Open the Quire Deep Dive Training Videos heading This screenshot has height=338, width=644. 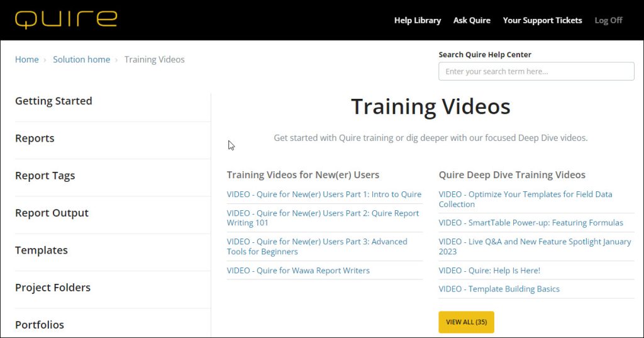point(512,175)
